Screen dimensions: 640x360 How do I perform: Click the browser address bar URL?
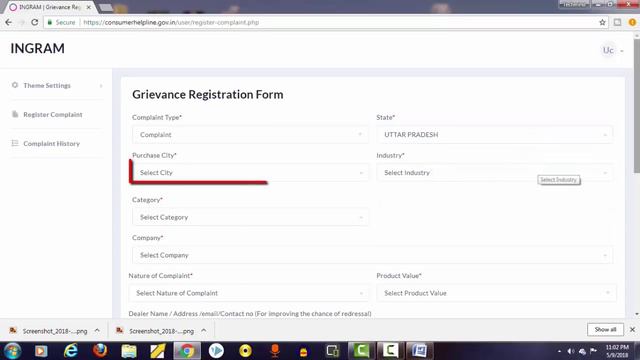click(x=171, y=22)
